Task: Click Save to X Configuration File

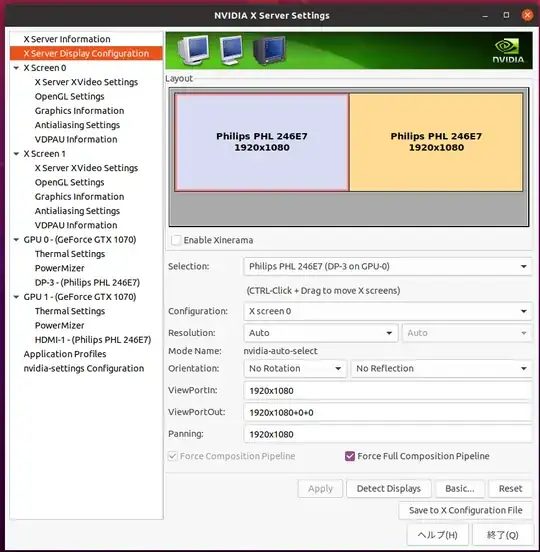Action: pos(465,510)
